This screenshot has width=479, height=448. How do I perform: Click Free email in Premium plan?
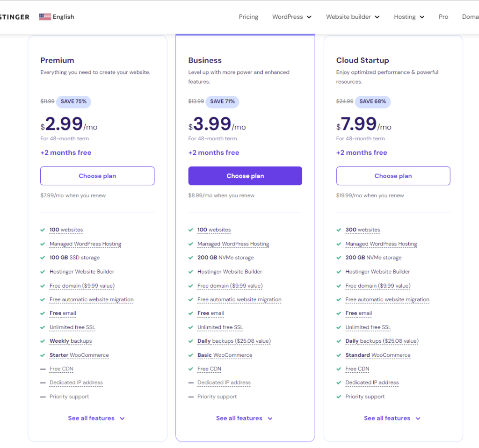(63, 313)
